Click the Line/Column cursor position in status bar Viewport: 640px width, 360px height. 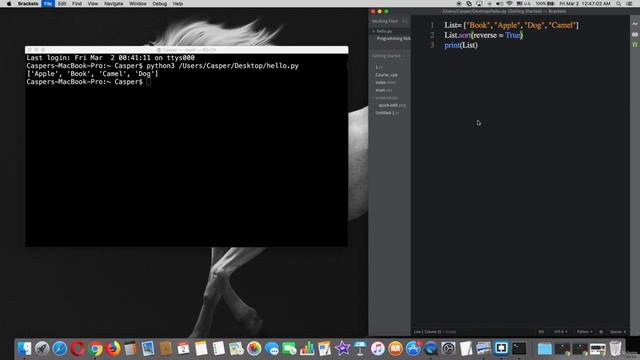427,332
